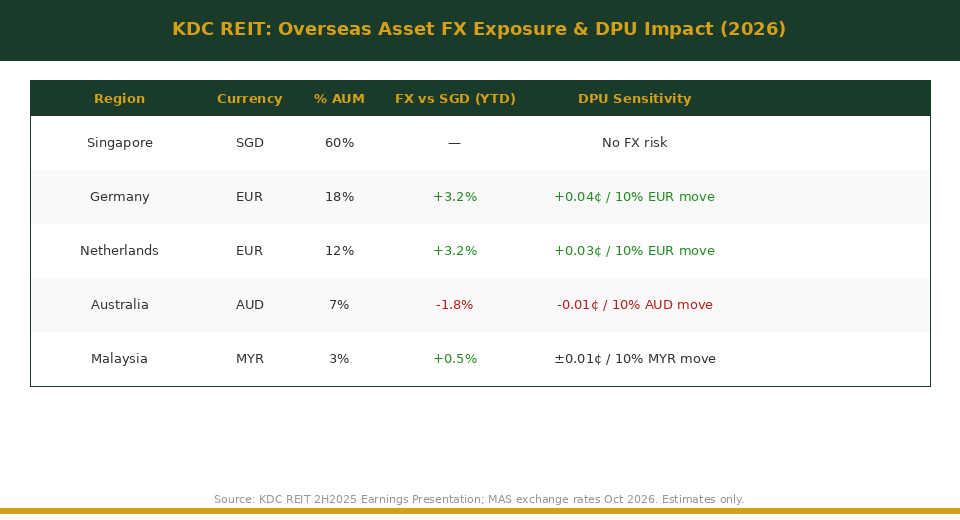Click the 3% AUM value

pos(339,358)
